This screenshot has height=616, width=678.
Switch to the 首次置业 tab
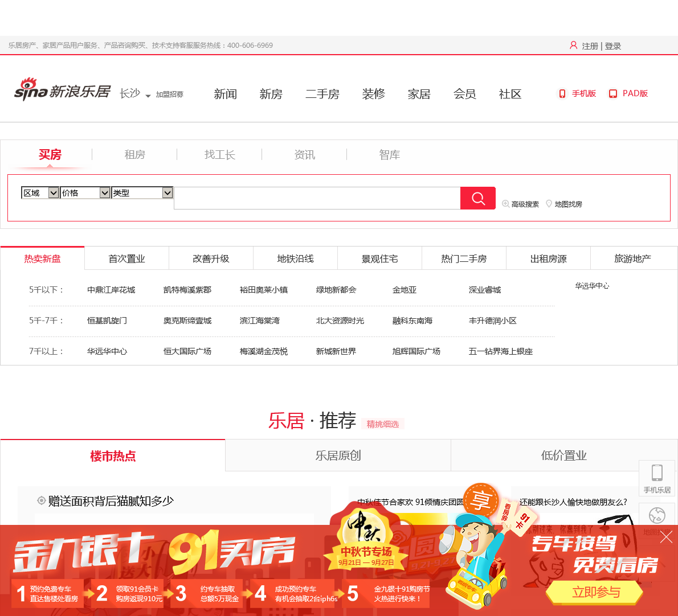coord(126,258)
